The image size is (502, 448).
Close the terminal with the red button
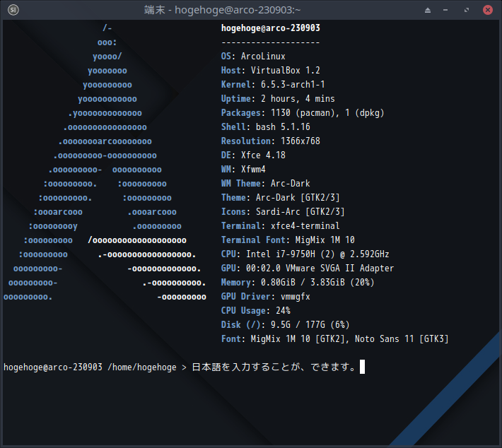[488, 10]
